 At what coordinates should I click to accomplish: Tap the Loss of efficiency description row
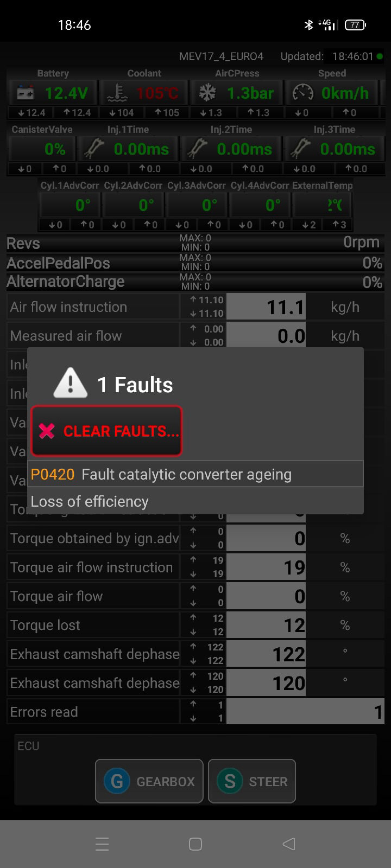[x=195, y=501]
